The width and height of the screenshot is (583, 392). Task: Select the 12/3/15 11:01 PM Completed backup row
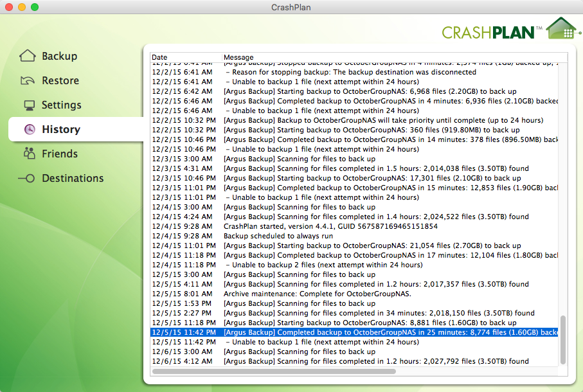coord(354,188)
